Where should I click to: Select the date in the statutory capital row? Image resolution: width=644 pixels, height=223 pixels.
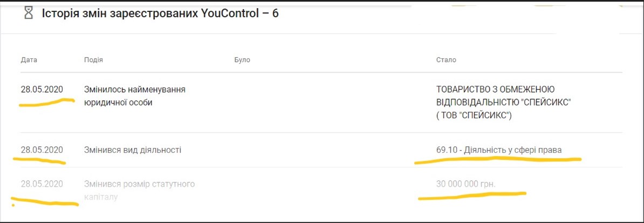pyautogui.click(x=42, y=184)
